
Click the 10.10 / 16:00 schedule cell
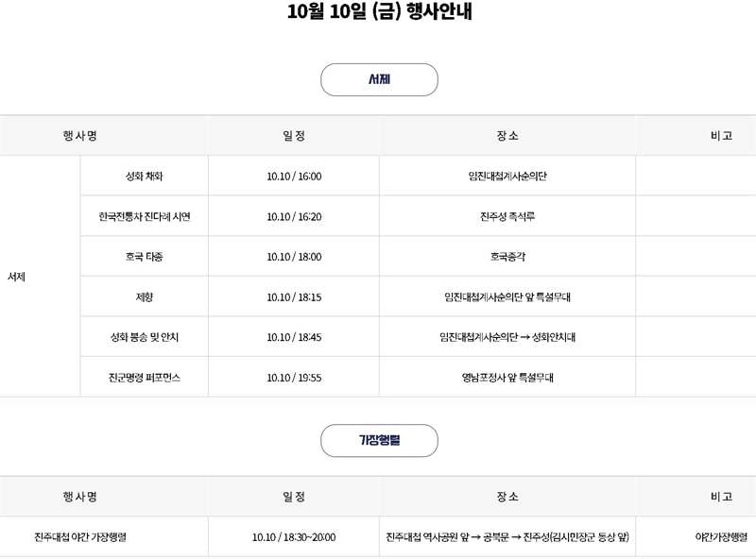coord(294,177)
